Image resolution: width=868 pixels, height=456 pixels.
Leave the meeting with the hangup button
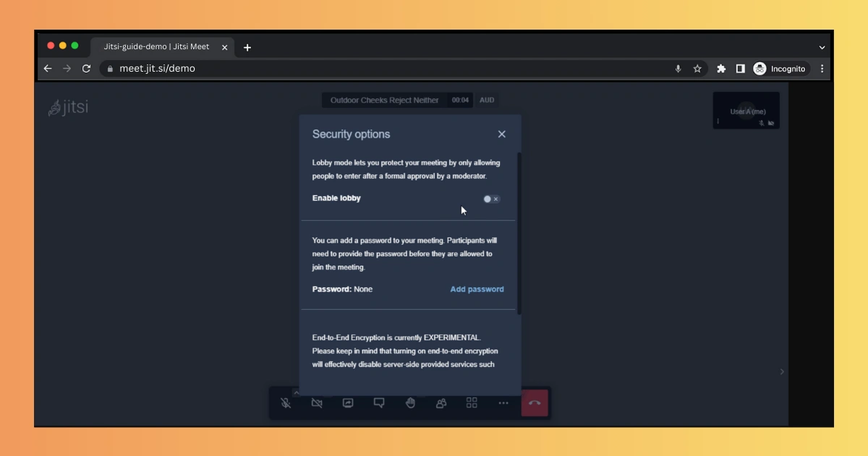[535, 403]
